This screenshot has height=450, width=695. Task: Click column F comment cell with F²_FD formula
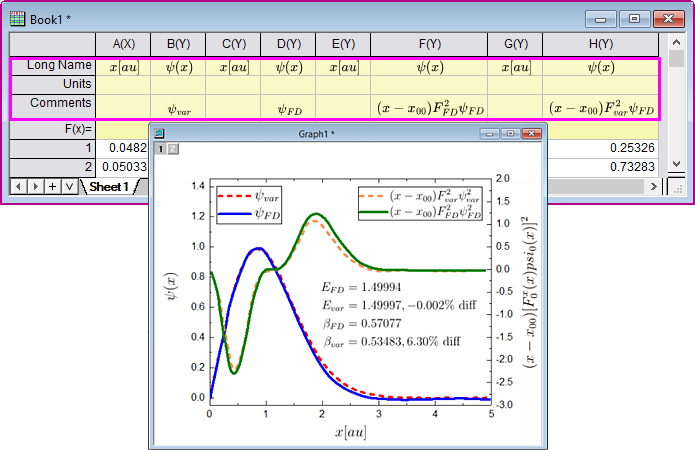[429, 106]
